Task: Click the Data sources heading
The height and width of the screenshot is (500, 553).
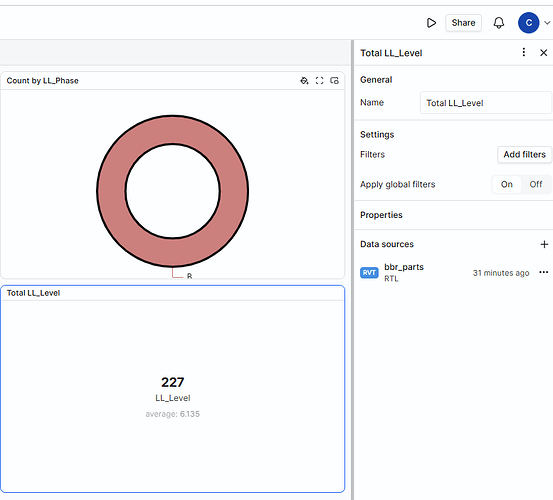Action: pos(387,244)
